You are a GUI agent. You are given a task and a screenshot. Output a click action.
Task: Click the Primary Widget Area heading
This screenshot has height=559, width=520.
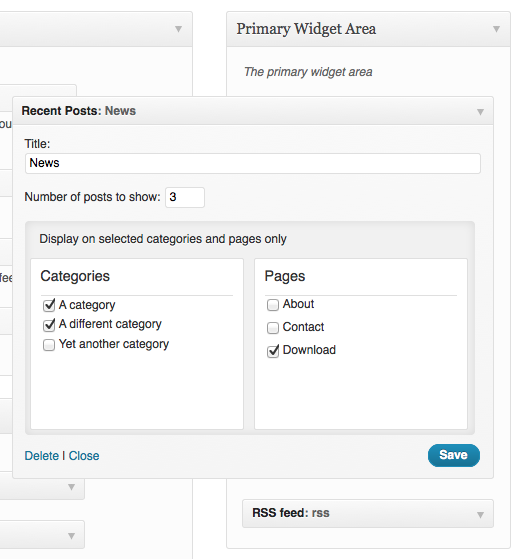[x=306, y=29]
